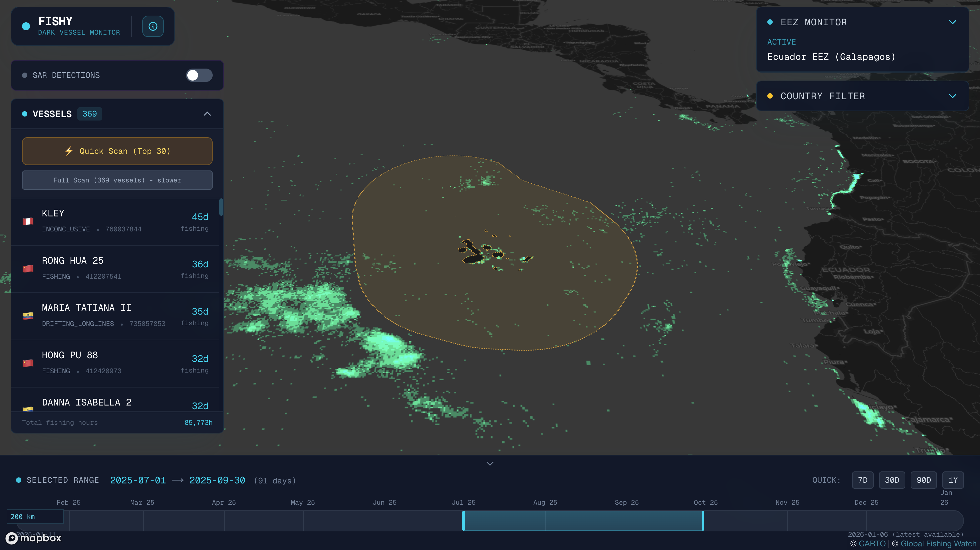Collapse the Vessels panel chevron
The height and width of the screenshot is (550, 980).
tap(207, 114)
